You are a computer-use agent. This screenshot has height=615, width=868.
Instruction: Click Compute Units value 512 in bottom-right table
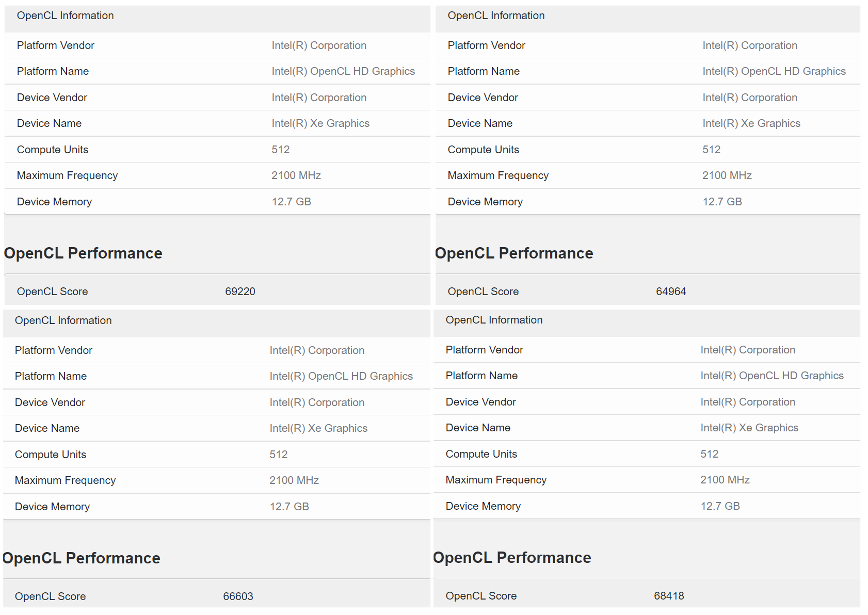click(709, 454)
